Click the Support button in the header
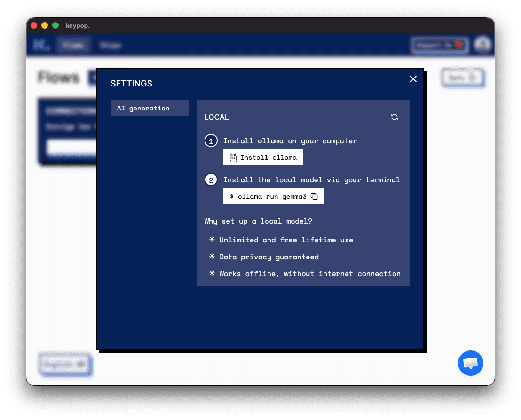 (439, 45)
